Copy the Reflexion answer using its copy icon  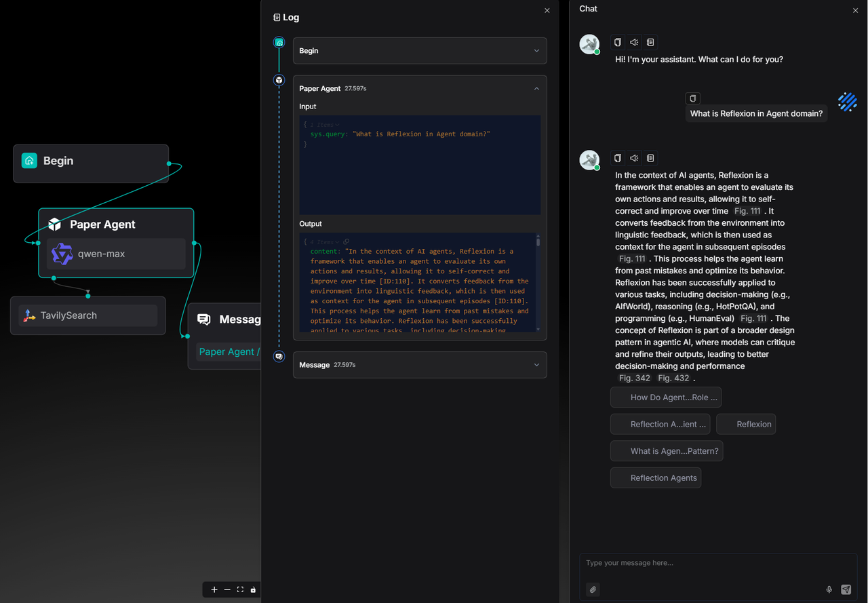point(617,158)
